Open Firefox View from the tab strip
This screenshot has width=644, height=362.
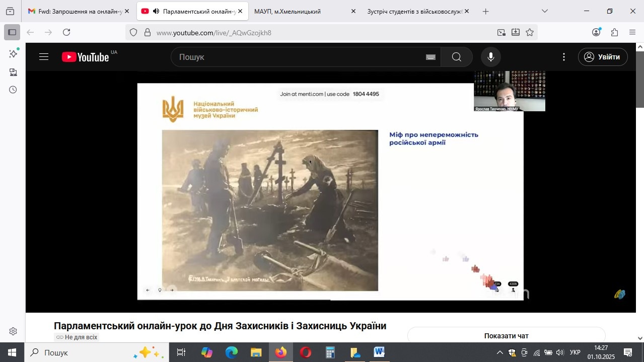[x=10, y=11]
